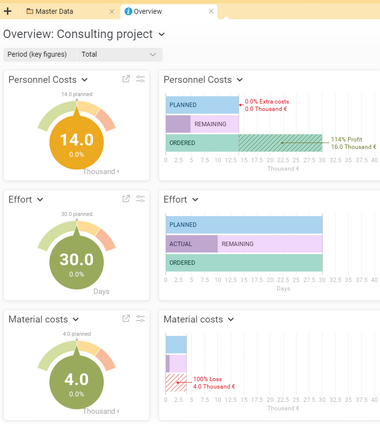The height and width of the screenshot is (430, 380).
Task: Click the 4.0 Material costs gauge circle
Action: tap(77, 382)
